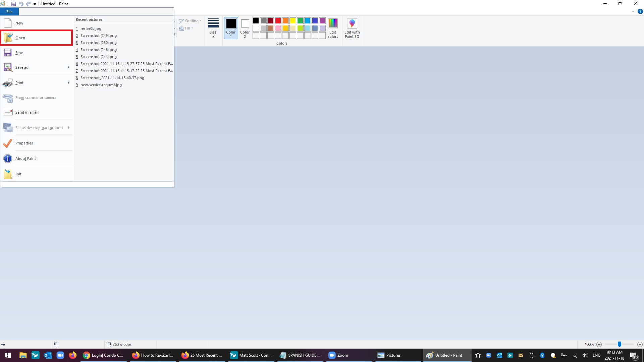
Task: Select the Color 1 button
Action: tap(231, 28)
